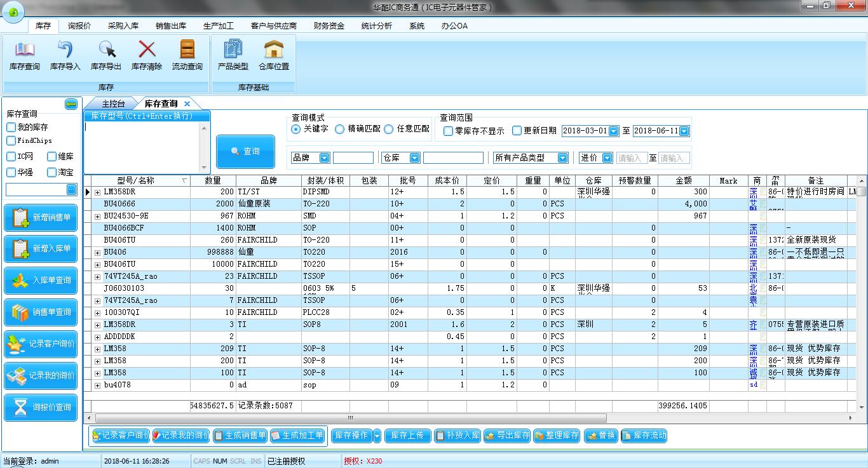Expand the BU24530-9E row

coord(97,216)
